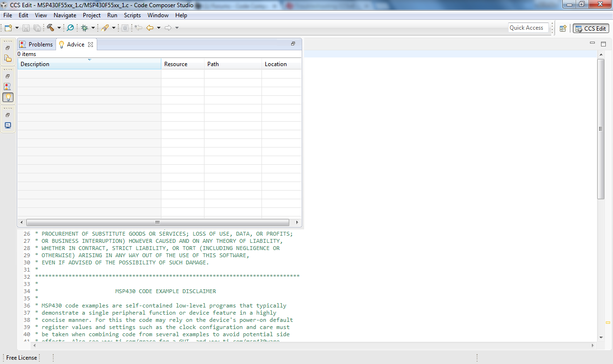613x364 pixels.
Task: Click the New file toolbar icon
Action: click(x=8, y=28)
